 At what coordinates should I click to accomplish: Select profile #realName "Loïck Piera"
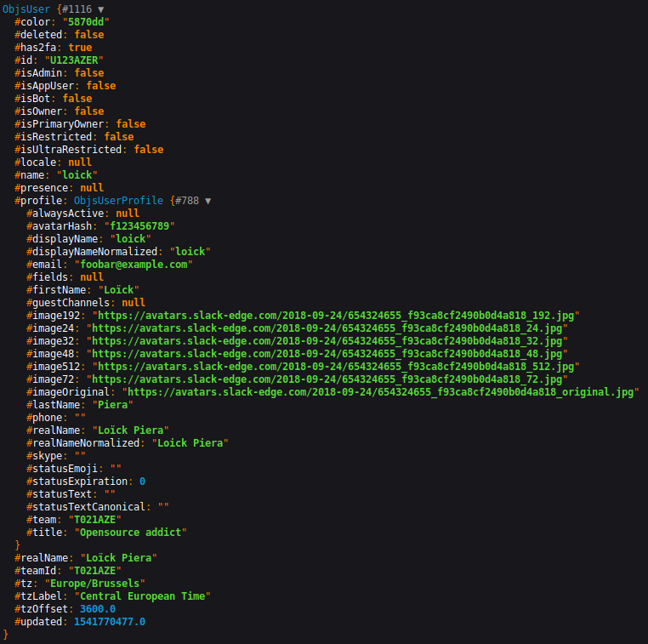tap(131, 430)
